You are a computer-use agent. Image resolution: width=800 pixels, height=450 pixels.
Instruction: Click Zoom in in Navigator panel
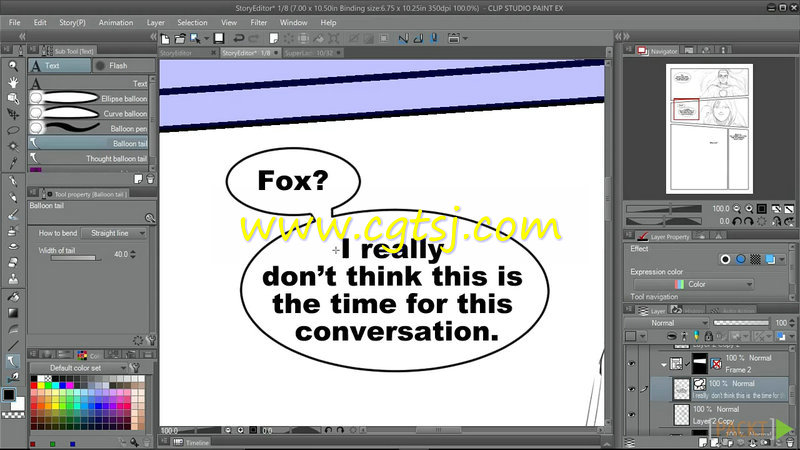point(749,209)
